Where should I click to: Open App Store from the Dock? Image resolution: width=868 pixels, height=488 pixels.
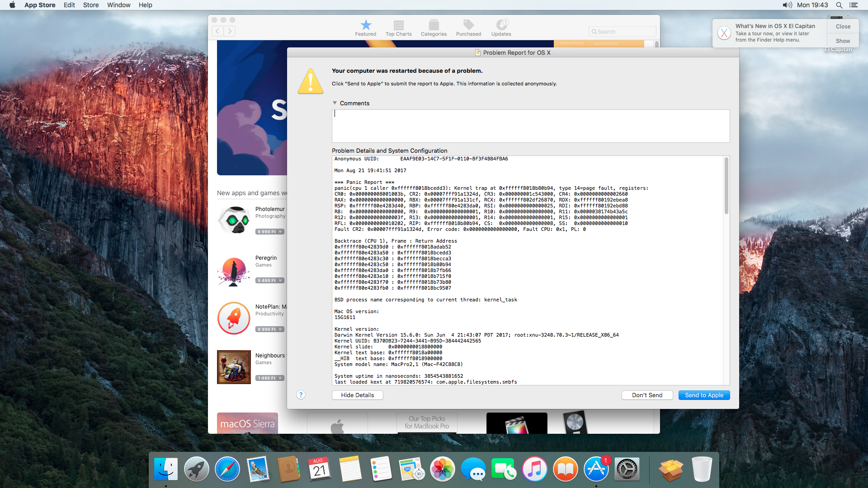coord(596,469)
